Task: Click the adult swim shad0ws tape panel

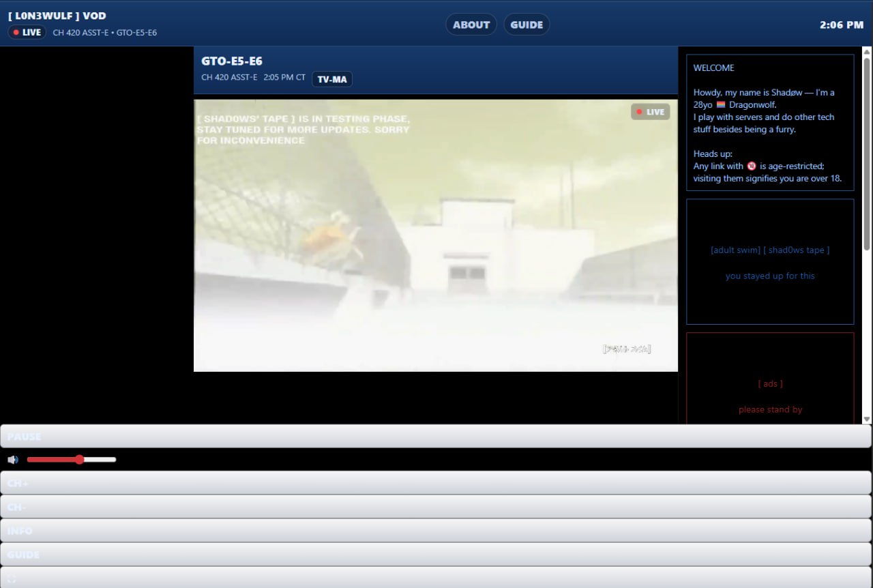Action: tap(770, 262)
